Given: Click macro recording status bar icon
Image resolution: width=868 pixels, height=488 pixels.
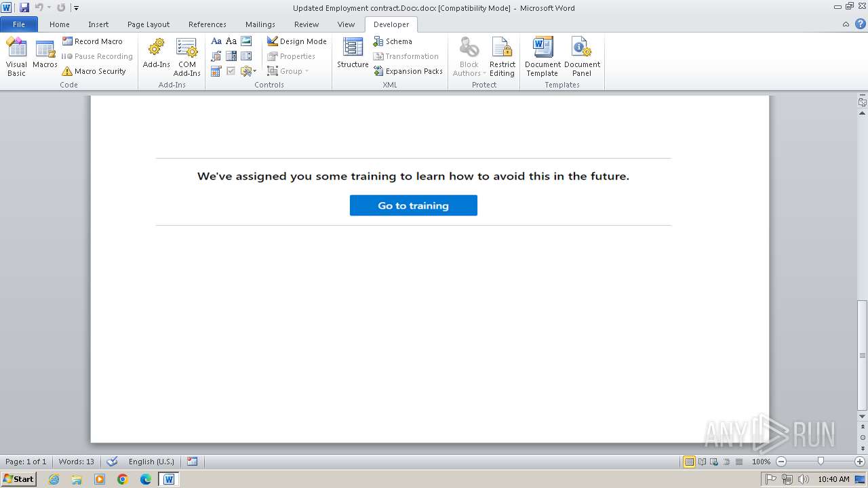Looking at the screenshot, I should pyautogui.click(x=192, y=462).
